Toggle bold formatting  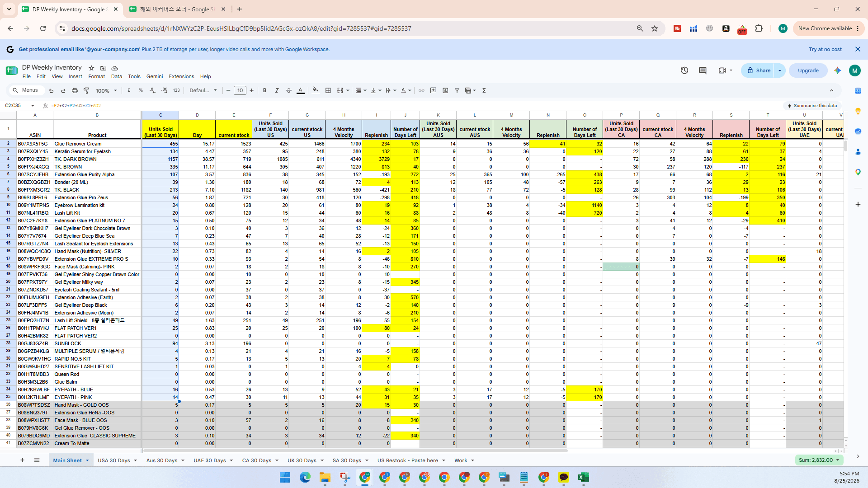pos(264,90)
